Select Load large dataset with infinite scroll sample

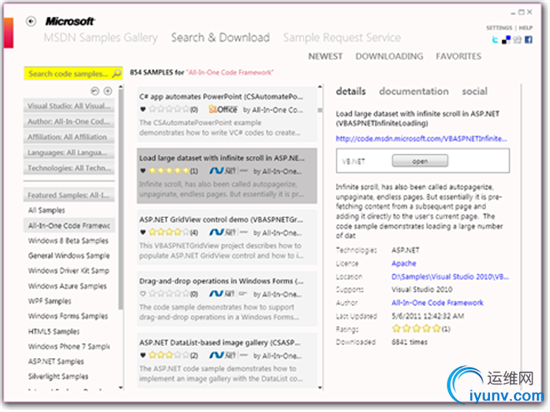pyautogui.click(x=227, y=176)
